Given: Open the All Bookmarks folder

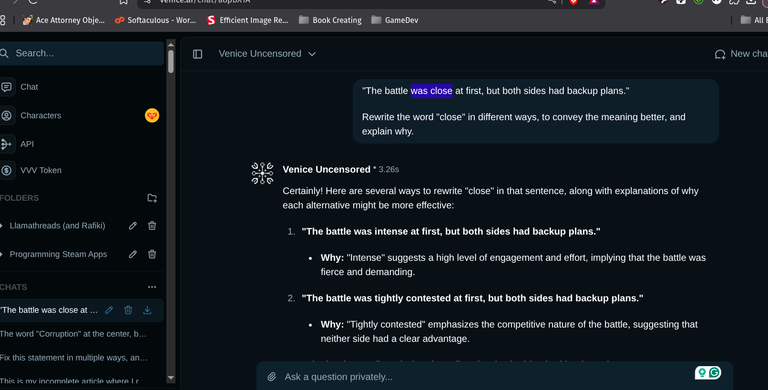Looking at the screenshot, I should point(754,20).
